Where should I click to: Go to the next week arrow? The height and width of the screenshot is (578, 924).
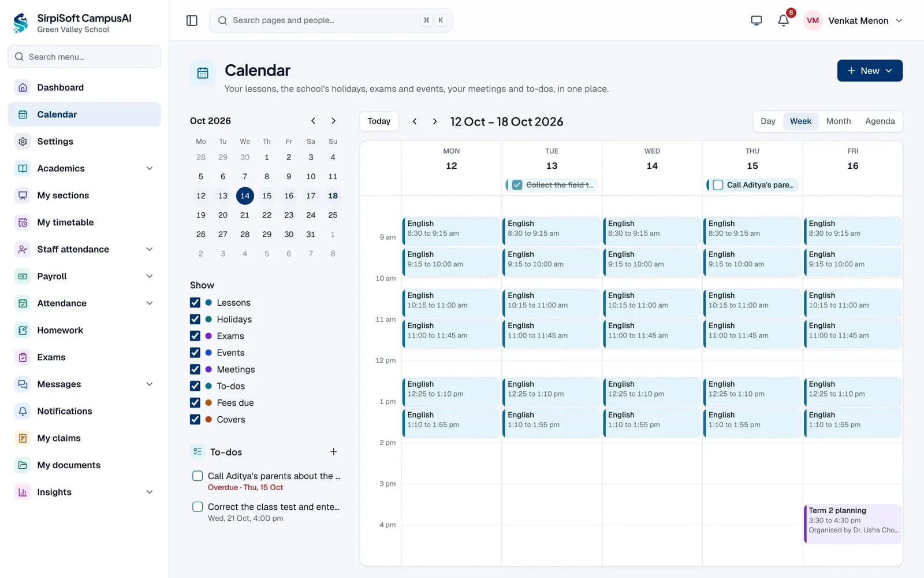(x=435, y=121)
